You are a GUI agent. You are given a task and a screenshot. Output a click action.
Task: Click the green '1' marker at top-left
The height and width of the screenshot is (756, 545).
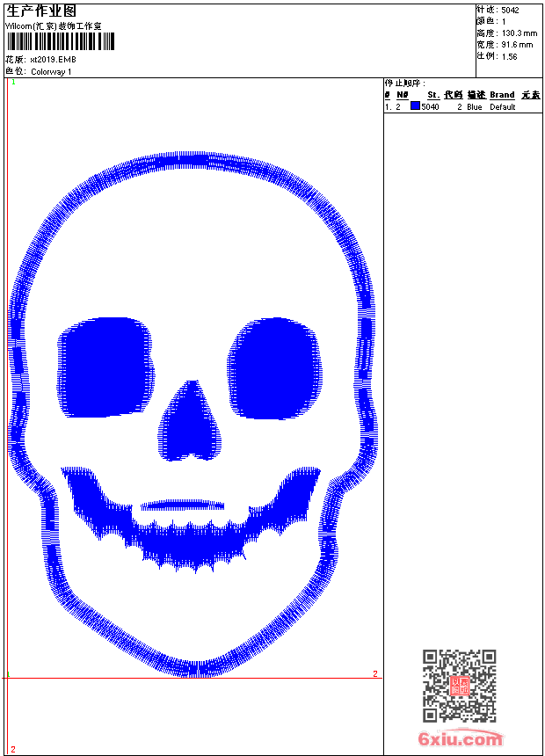13,83
